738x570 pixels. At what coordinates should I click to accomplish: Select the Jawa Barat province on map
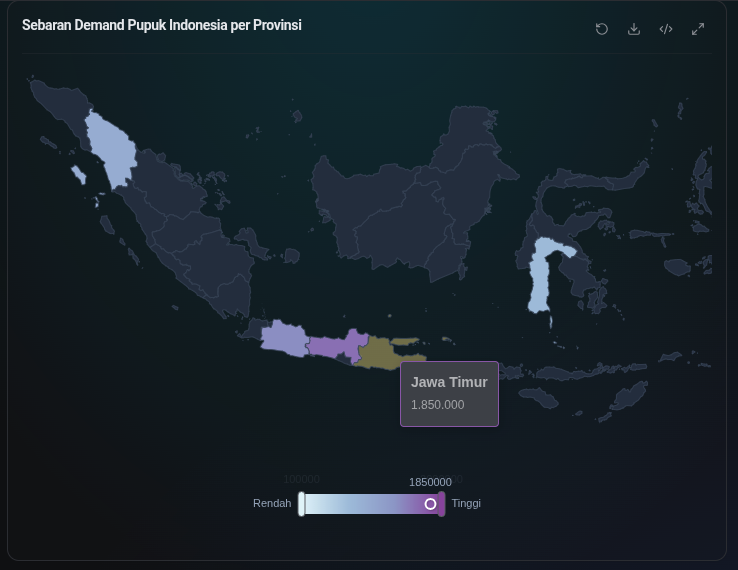pos(284,339)
